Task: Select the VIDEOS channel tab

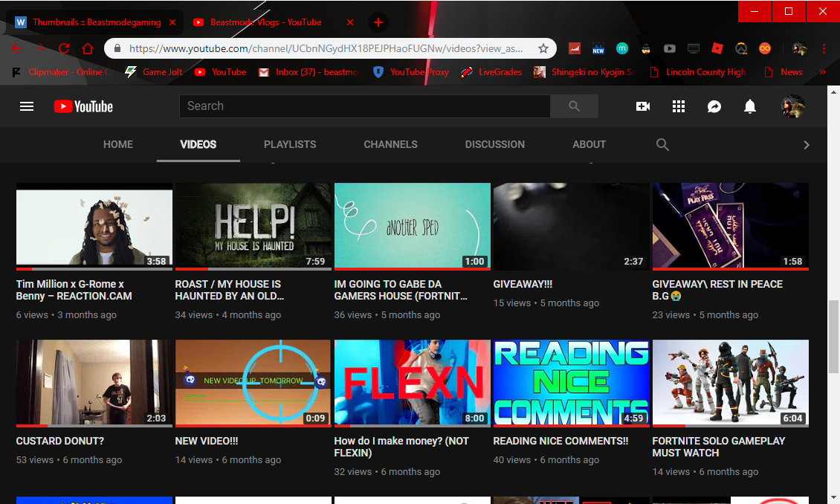Action: coord(198,145)
